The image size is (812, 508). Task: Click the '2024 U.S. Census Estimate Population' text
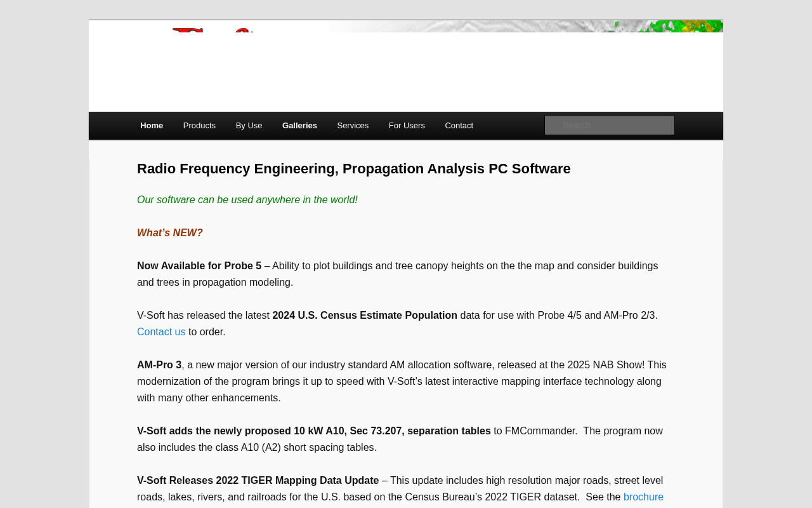365,316
